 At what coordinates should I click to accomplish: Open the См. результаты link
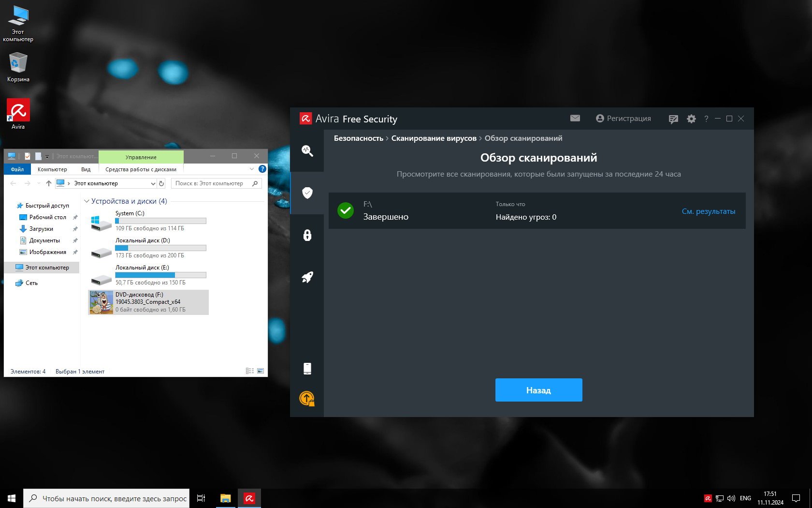pyautogui.click(x=708, y=211)
